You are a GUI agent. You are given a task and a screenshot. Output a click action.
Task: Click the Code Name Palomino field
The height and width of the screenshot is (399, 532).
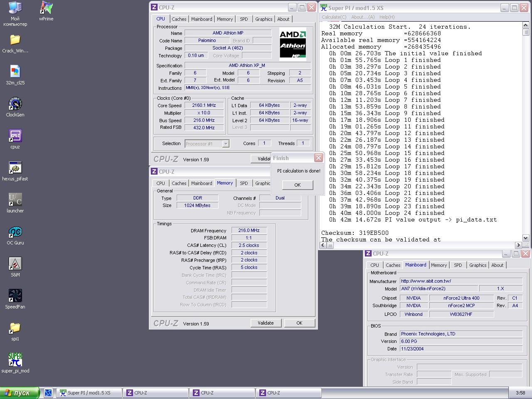pos(207,40)
